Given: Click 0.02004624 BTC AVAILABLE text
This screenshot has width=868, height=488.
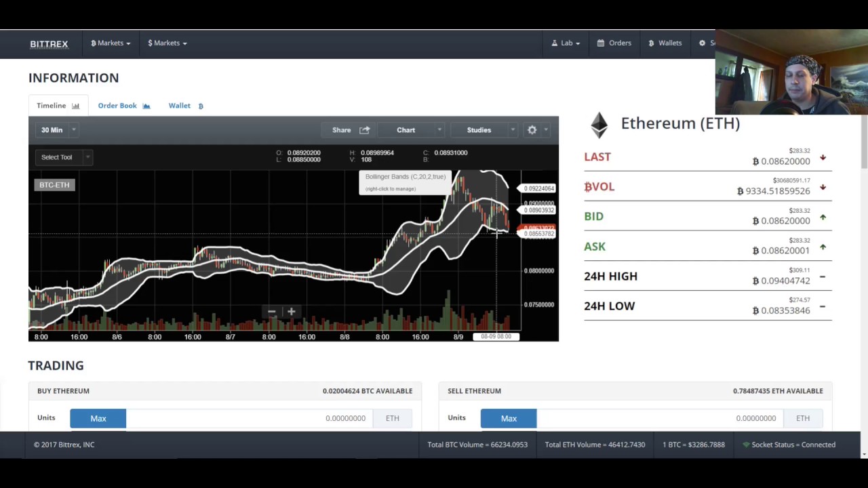Looking at the screenshot, I should point(368,391).
